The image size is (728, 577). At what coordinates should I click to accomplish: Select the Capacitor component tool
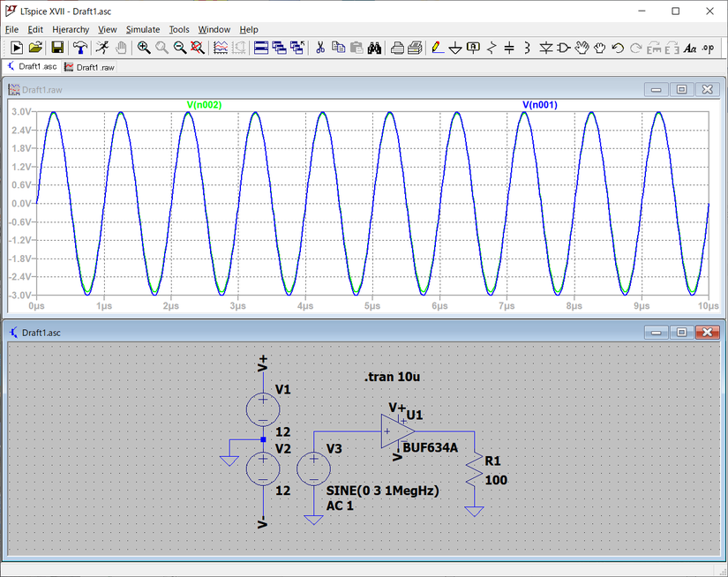tap(509, 48)
